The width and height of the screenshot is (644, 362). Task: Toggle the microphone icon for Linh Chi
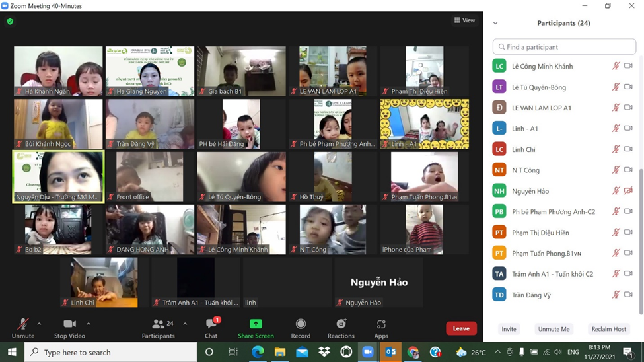[616, 149]
